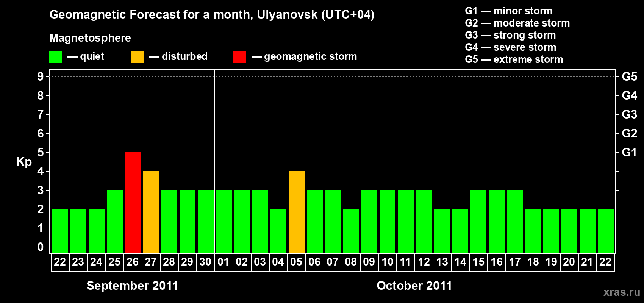Click the G1 — minor storm legend line
Image resolution: width=644 pixels, height=303 pixels.
click(509, 11)
